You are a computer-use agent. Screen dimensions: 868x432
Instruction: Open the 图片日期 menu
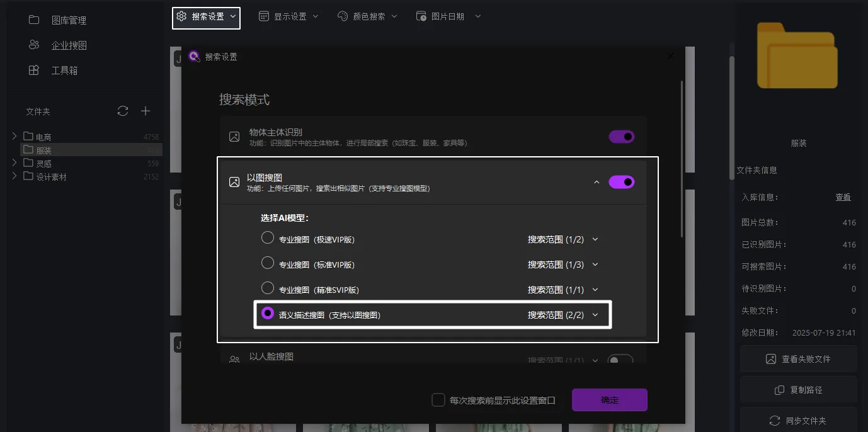click(448, 16)
